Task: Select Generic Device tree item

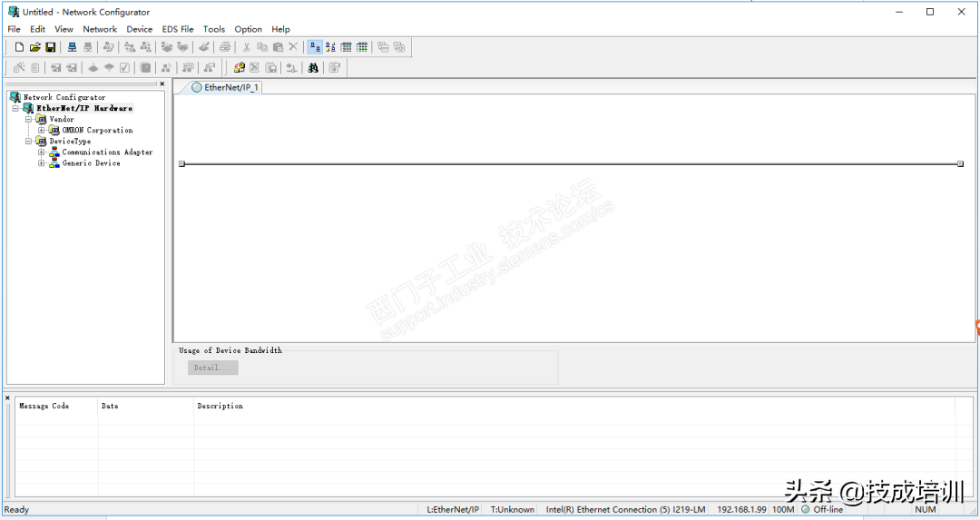Action: coord(92,163)
